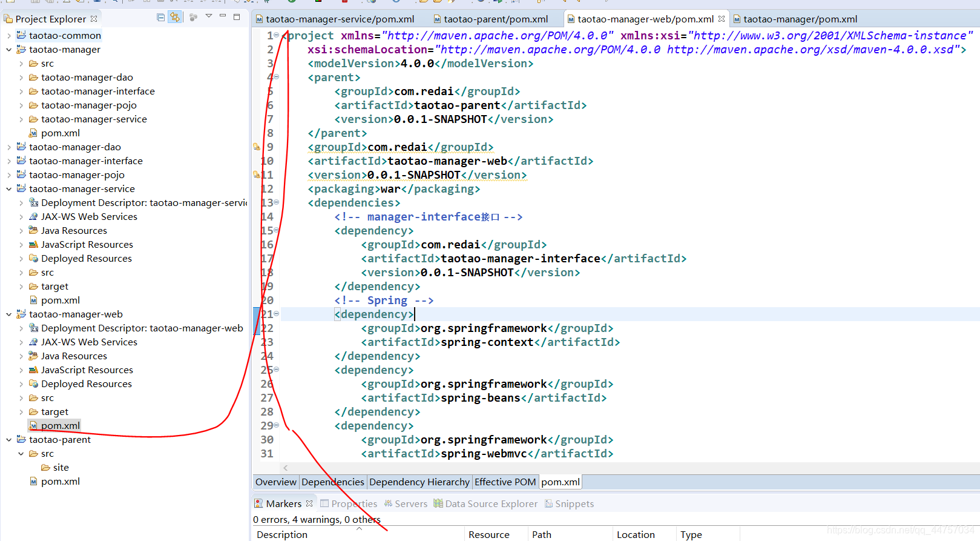Image resolution: width=980 pixels, height=541 pixels.
Task: Click pom.xml file icon under taotao-parent
Action: (34, 482)
